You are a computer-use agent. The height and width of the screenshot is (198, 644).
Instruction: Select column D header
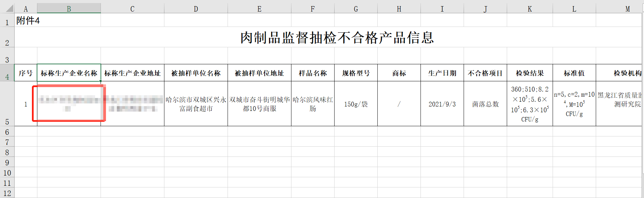pos(196,9)
